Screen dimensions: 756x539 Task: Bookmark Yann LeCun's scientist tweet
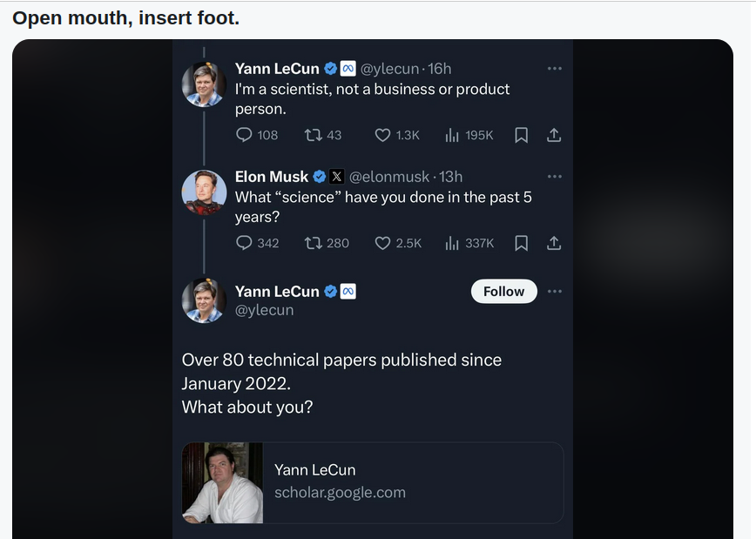tap(521, 135)
